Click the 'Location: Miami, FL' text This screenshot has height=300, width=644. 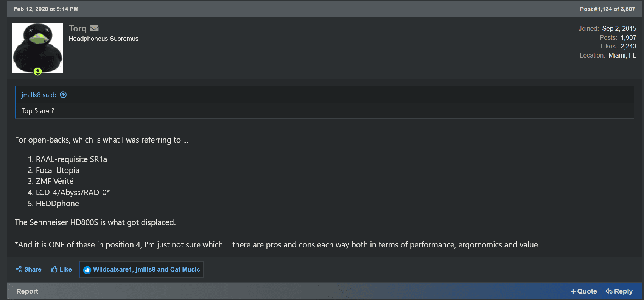point(608,55)
